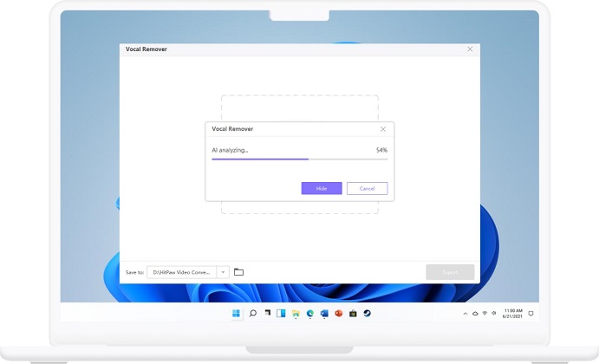599x364 pixels.
Task: Open Widgets from the taskbar
Action: click(281, 313)
